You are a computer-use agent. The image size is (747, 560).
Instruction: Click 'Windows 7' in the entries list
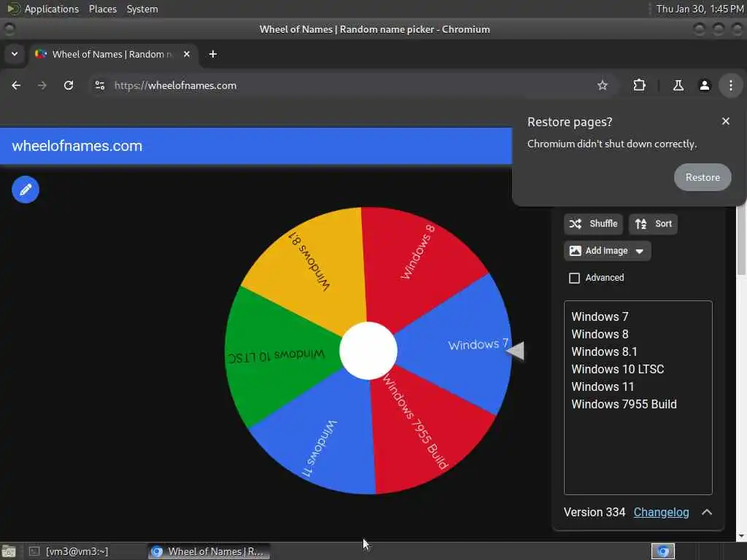click(x=600, y=316)
